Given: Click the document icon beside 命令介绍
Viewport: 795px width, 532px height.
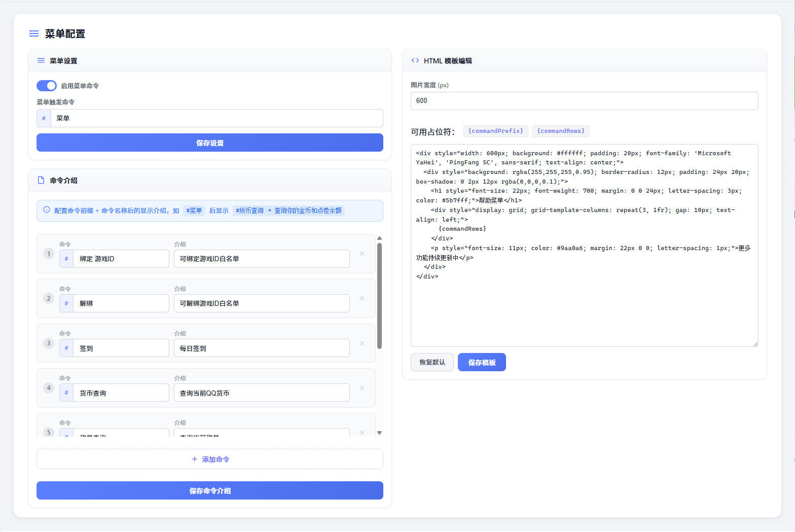Looking at the screenshot, I should [x=41, y=180].
